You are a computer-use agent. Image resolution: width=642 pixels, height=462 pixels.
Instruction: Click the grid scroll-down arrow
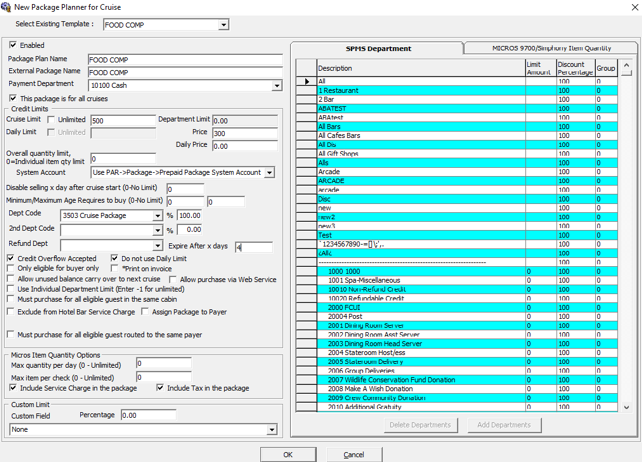[x=626, y=407]
